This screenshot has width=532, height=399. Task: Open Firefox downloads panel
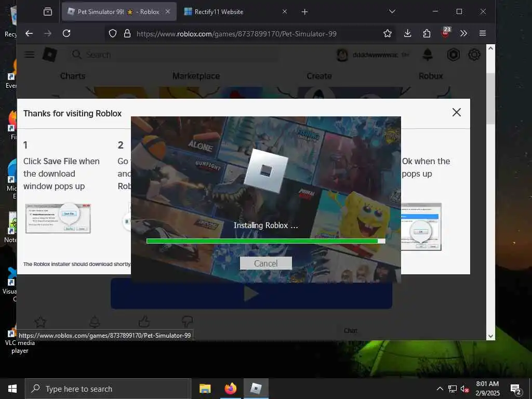tap(407, 33)
